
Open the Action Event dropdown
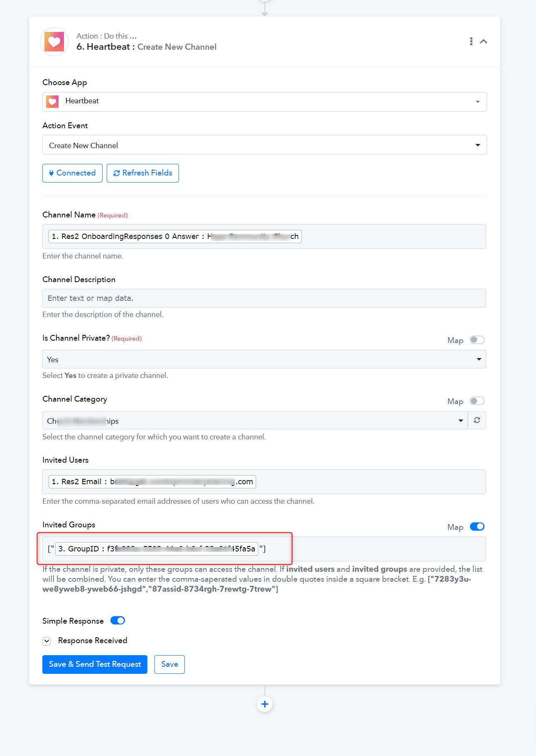click(x=264, y=145)
